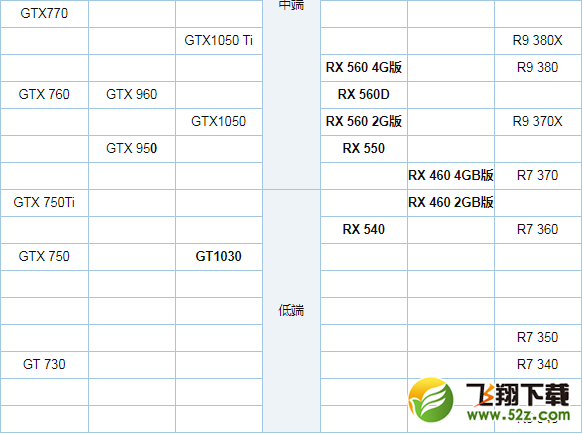Screen dimensions: 582x434
Task: Click the 低端 tier label
Action: tap(291, 310)
